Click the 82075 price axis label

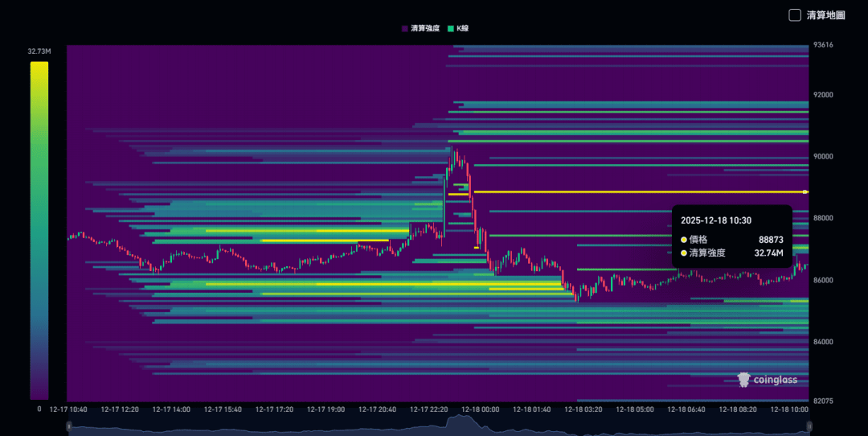823,401
